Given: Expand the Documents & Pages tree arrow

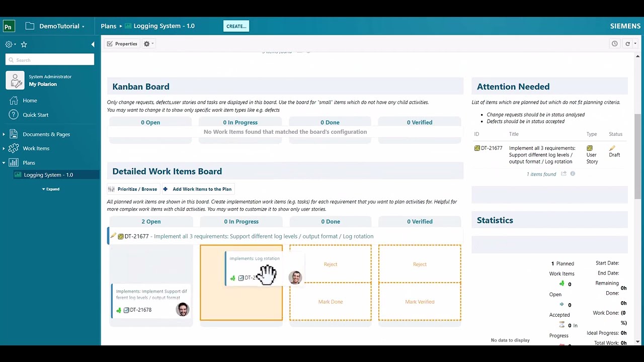Looking at the screenshot, I should click(x=4, y=134).
